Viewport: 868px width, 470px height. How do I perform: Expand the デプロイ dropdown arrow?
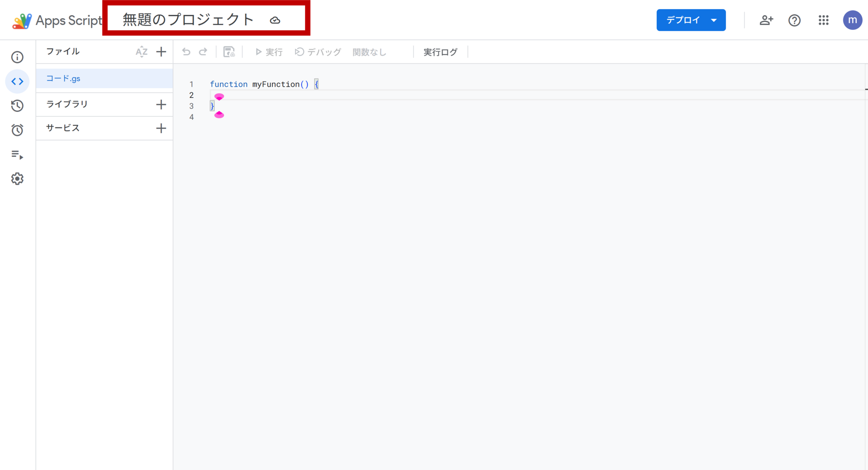click(x=714, y=20)
